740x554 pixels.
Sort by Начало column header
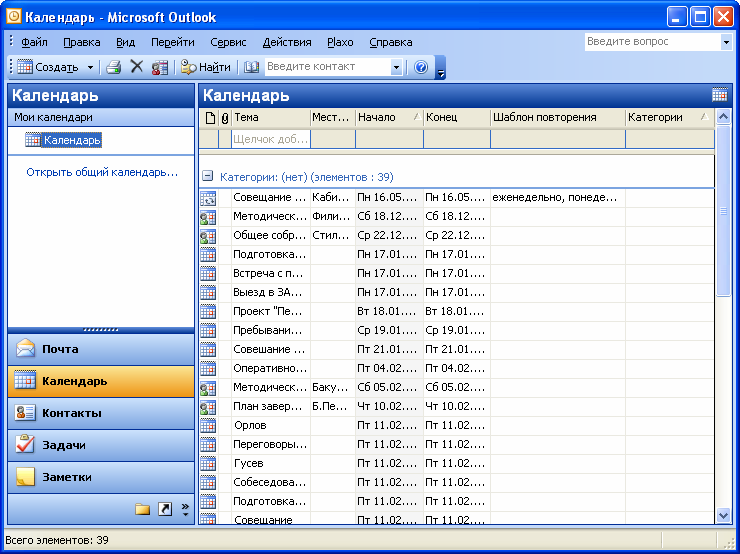pos(389,118)
